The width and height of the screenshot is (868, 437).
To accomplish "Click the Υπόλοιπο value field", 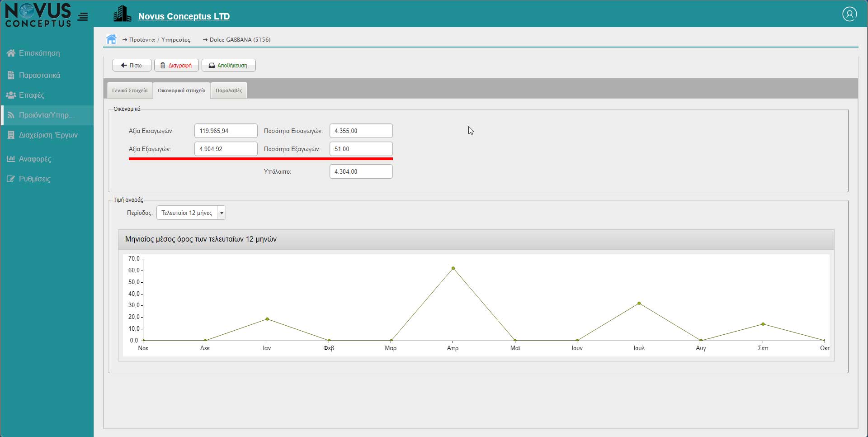I will pyautogui.click(x=361, y=172).
